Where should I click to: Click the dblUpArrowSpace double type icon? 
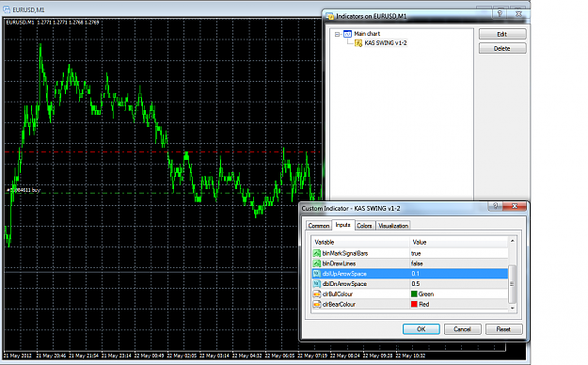[x=317, y=274]
